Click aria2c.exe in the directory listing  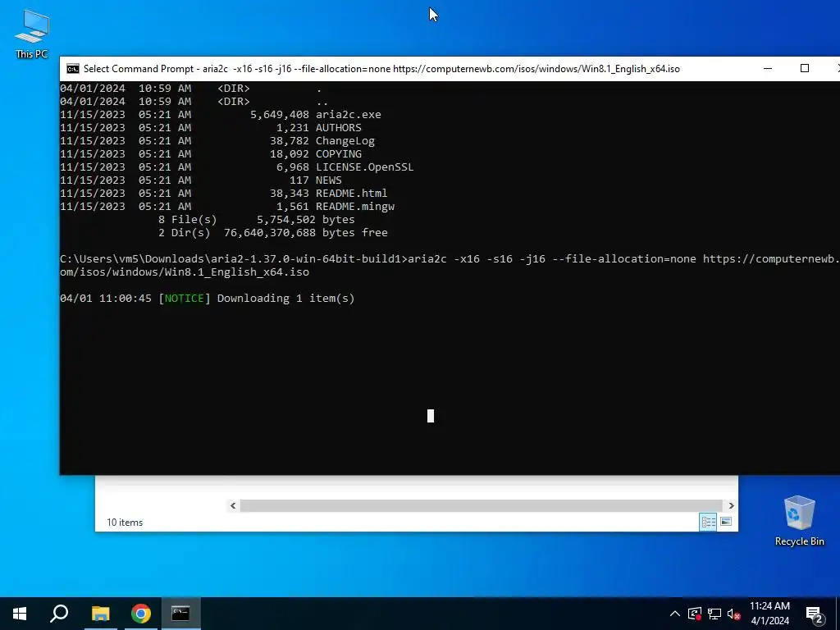[348, 115]
